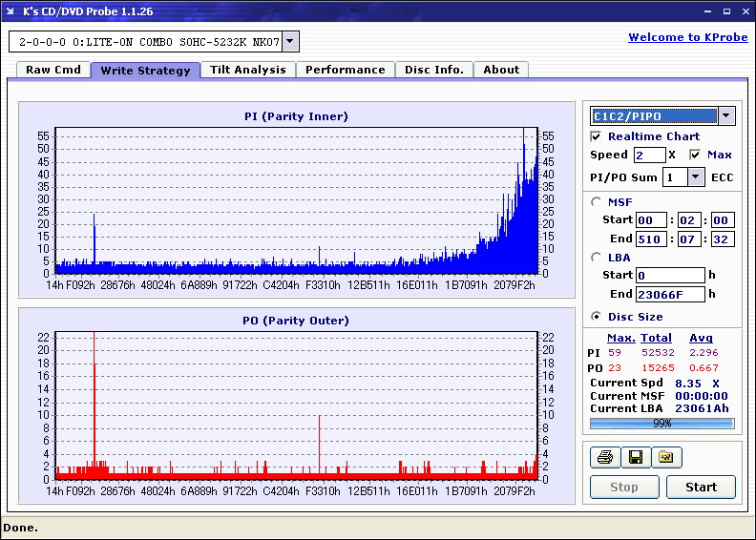Click the Current LBA value 23061Ah
The width and height of the screenshot is (756, 540).
tap(702, 408)
